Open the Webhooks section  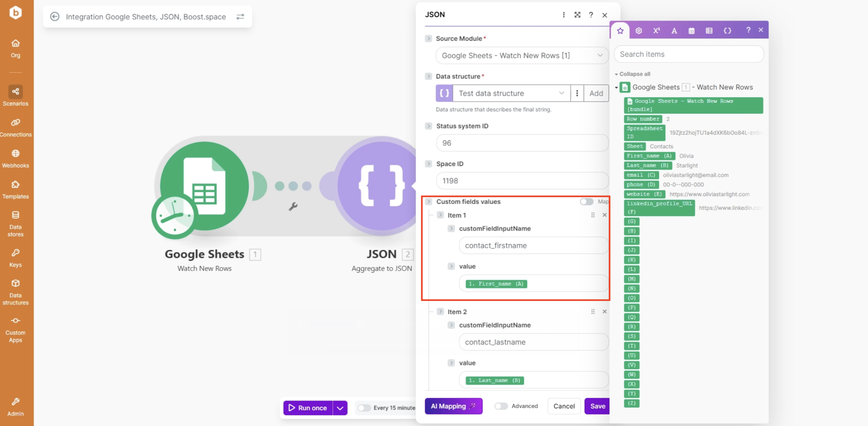tap(16, 159)
